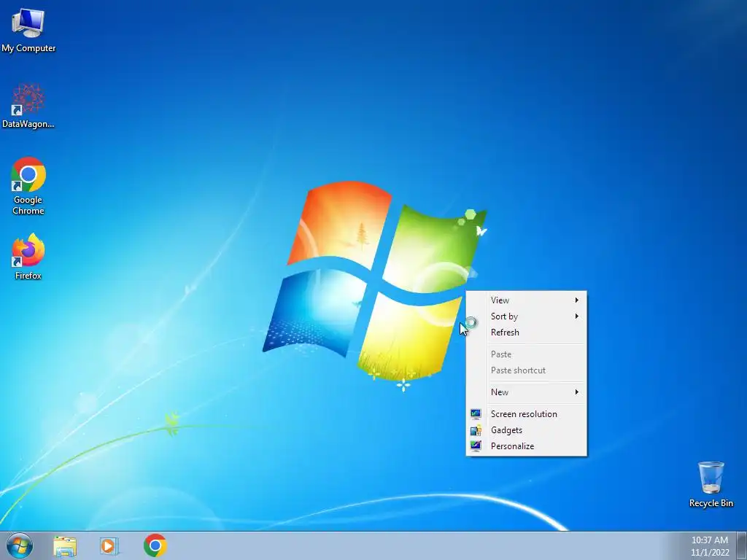This screenshot has height=560, width=747.
Task: Click the 10:37 AM taskbar clock
Action: coord(709,540)
